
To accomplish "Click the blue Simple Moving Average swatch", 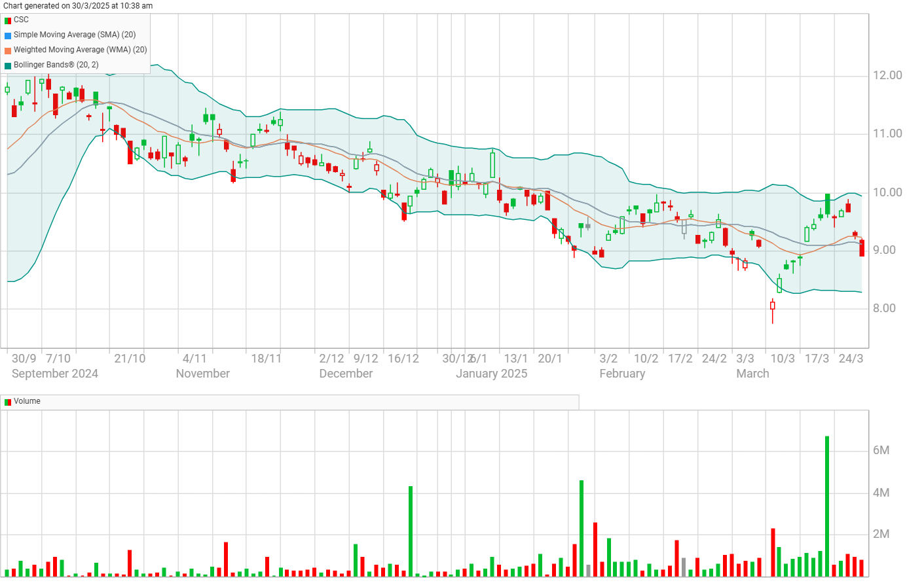I will click(x=8, y=35).
